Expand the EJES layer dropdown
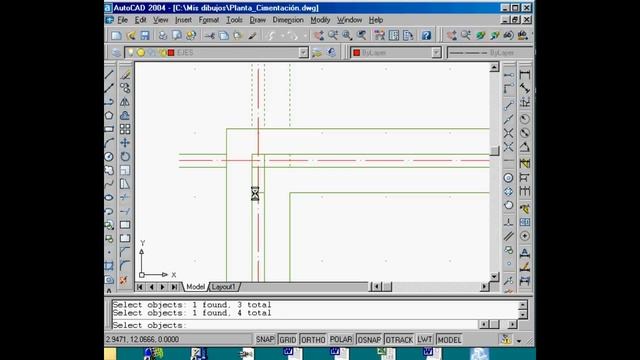The image size is (640, 360). point(303,53)
